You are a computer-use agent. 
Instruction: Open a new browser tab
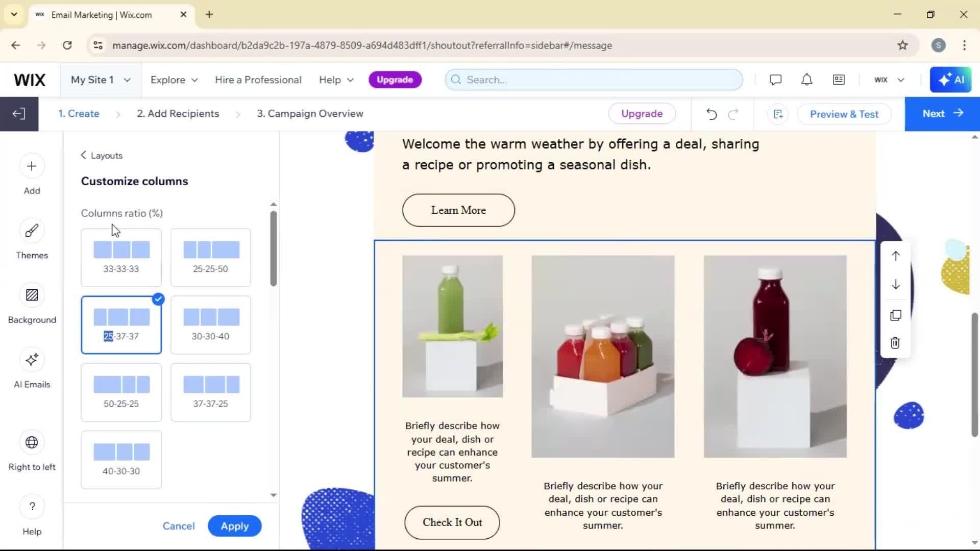[209, 15]
